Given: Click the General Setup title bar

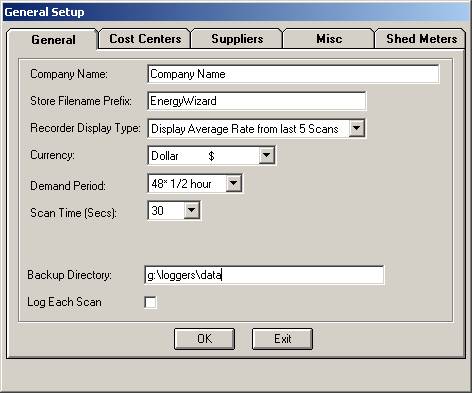Looking at the screenshot, I should (236, 12).
